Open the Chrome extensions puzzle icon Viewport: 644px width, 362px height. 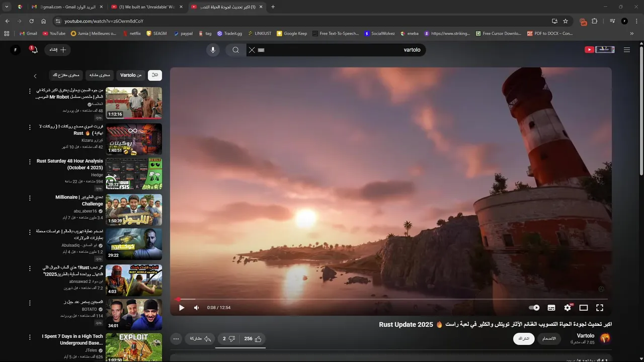tap(595, 21)
